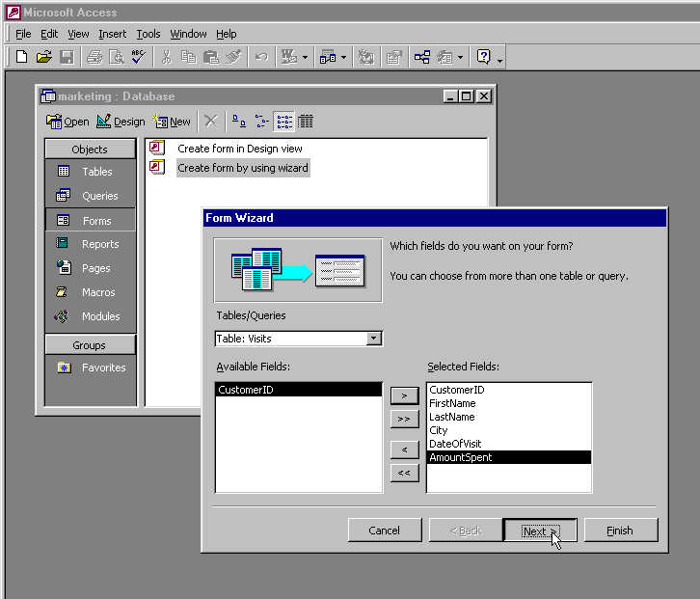
Task: Click the New database toolbar icon
Action: [x=21, y=57]
